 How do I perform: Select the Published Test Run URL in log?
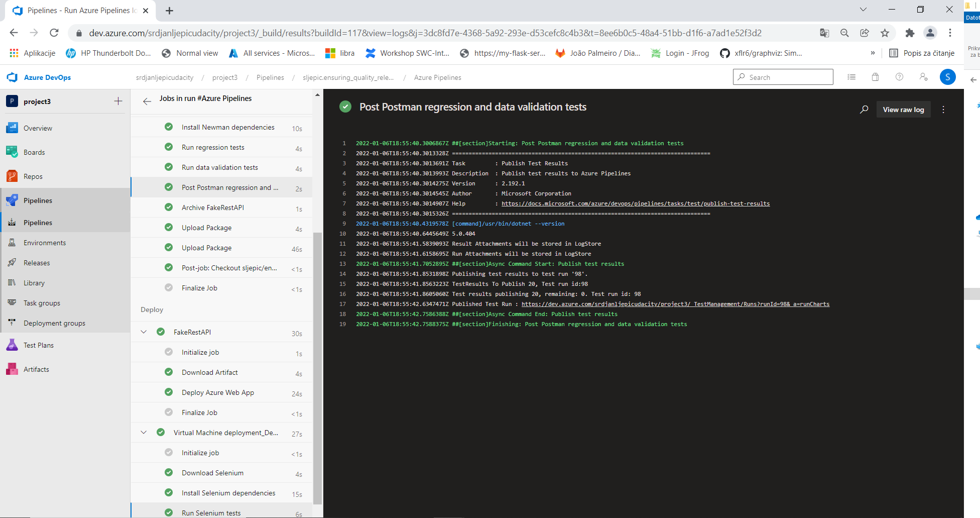pyautogui.click(x=675, y=304)
